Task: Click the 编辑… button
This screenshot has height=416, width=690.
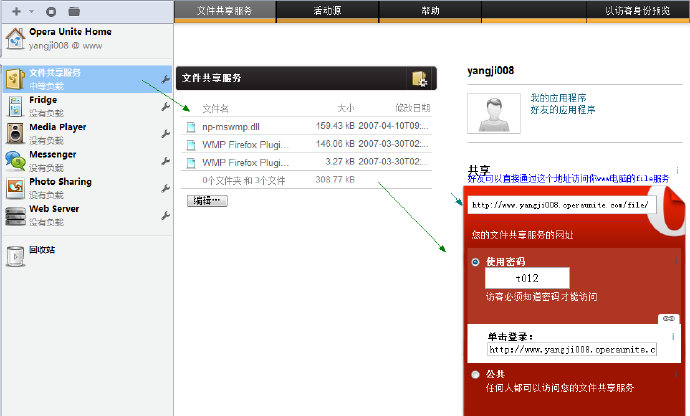Action: [x=207, y=201]
